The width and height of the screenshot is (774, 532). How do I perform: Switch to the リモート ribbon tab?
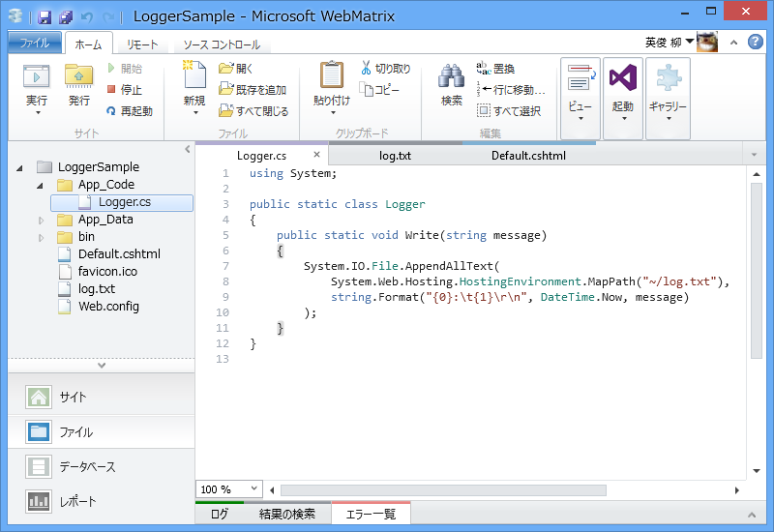(141, 44)
